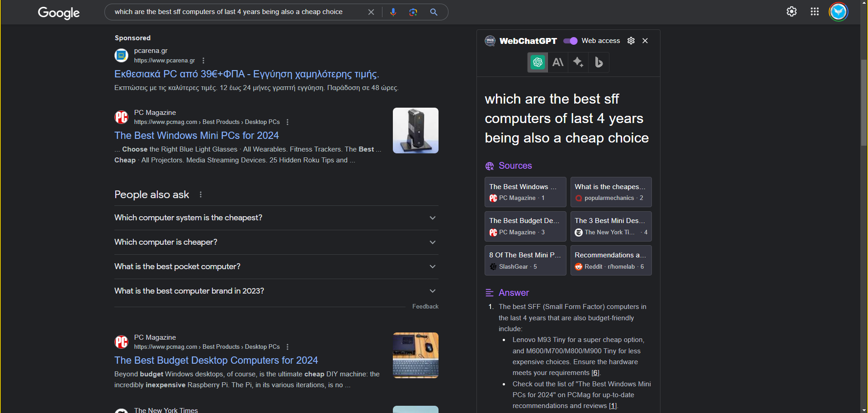Click the Google logo
Image resolution: width=868 pixels, height=413 pixels.
pyautogui.click(x=59, y=13)
